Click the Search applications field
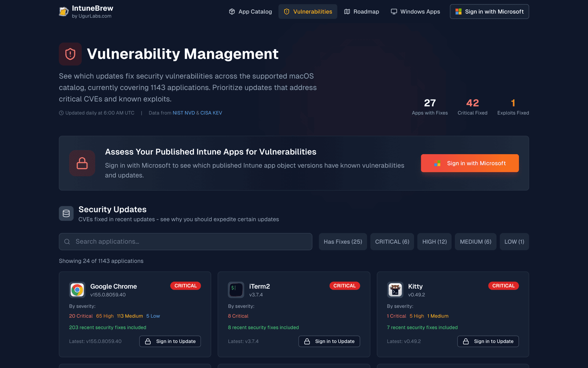This screenshot has height=368, width=588. [x=186, y=242]
